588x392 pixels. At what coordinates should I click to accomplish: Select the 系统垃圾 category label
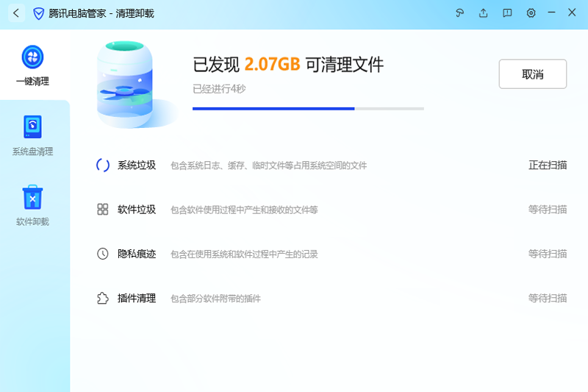[x=137, y=165]
